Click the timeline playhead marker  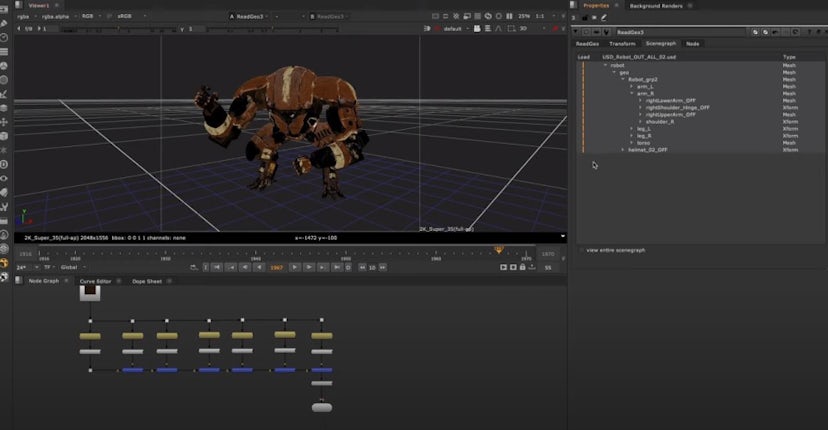coord(499,250)
